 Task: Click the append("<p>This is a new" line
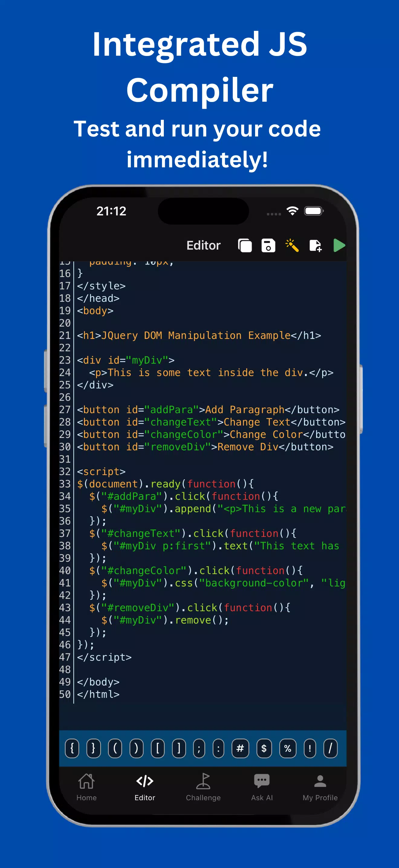[224, 509]
